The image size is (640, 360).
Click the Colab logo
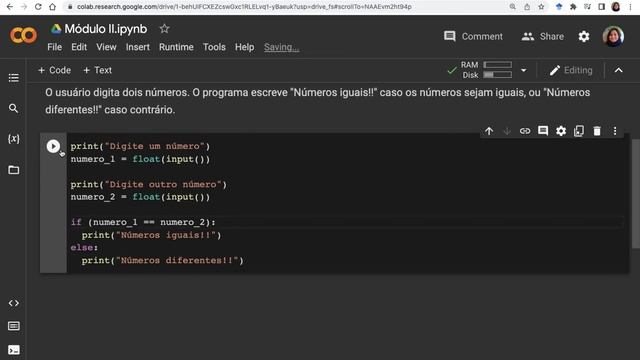[23, 36]
